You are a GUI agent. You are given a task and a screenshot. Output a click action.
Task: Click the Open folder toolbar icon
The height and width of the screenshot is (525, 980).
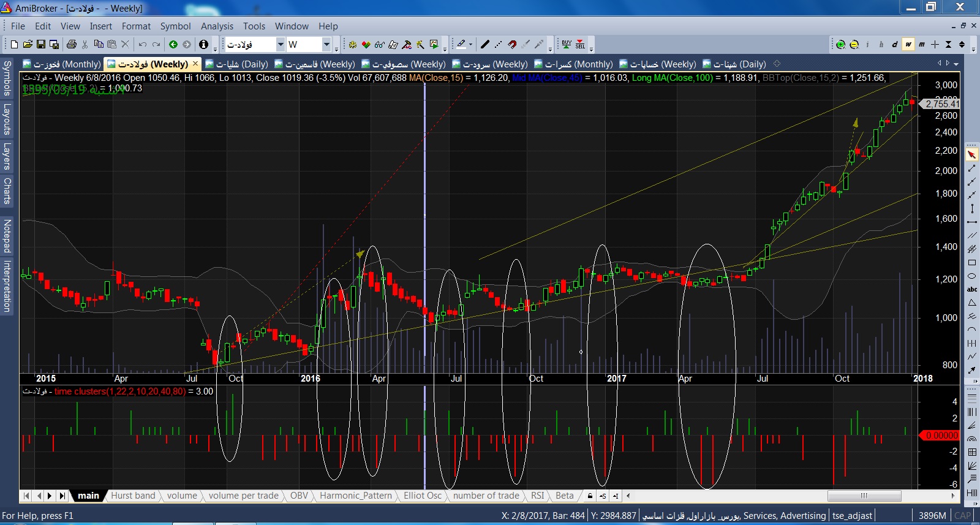28,44
